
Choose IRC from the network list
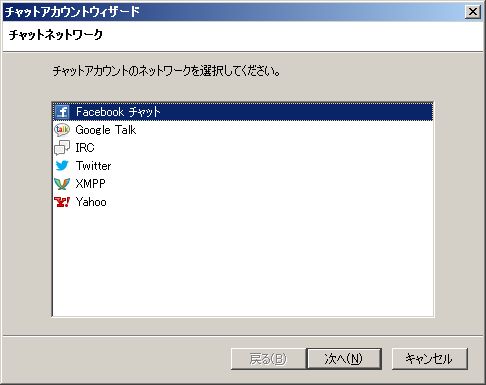click(x=85, y=148)
